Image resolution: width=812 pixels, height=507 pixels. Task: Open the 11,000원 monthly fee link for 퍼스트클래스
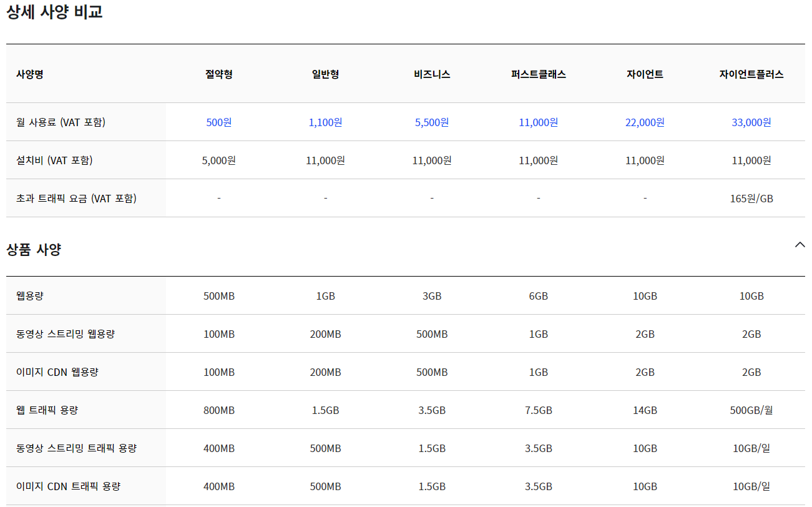(x=539, y=122)
